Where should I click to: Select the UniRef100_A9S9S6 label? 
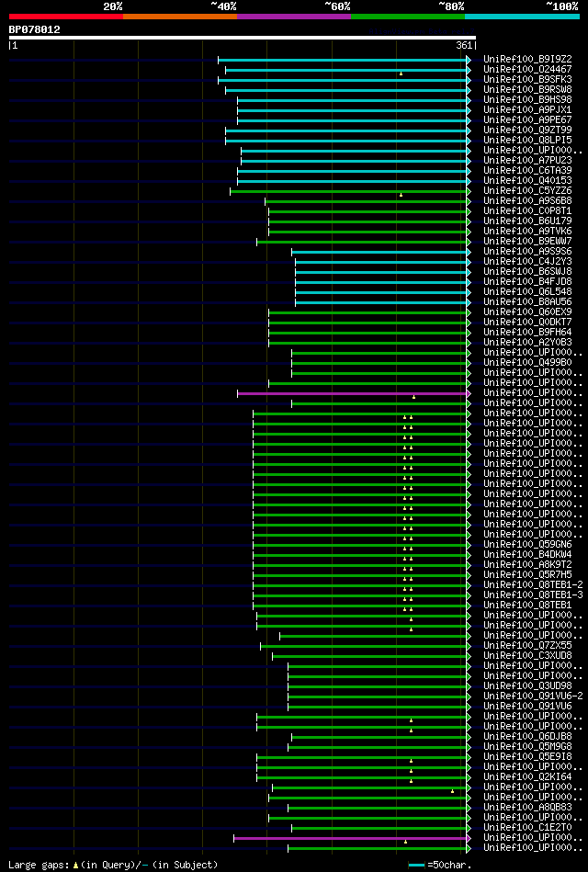pyautogui.click(x=528, y=252)
